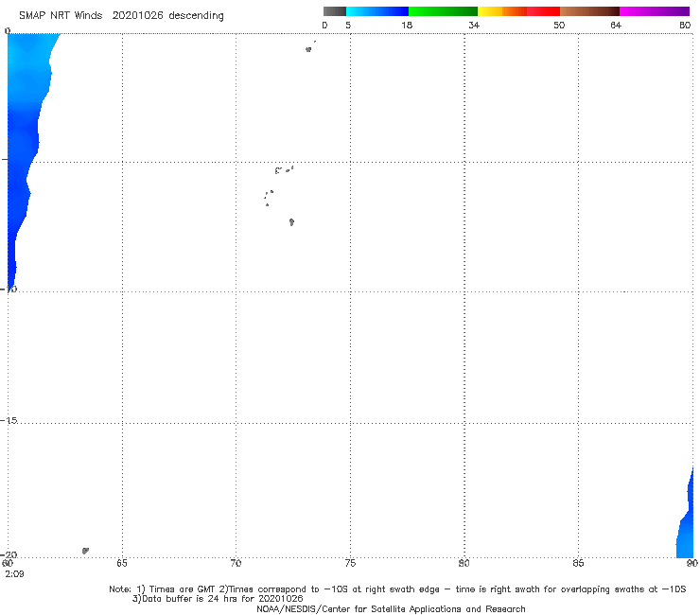
Task: Click the 'SMAP NRT Winds' title text
Action: click(x=61, y=16)
